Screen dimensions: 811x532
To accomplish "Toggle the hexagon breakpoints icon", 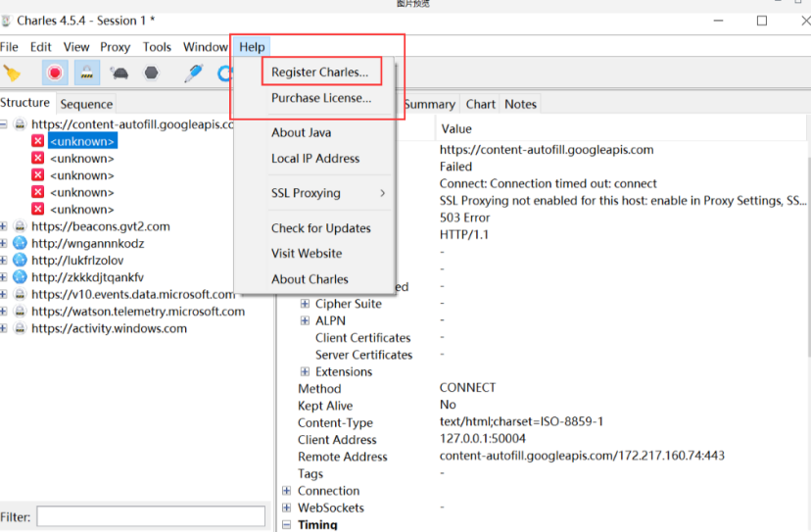I will tap(152, 73).
